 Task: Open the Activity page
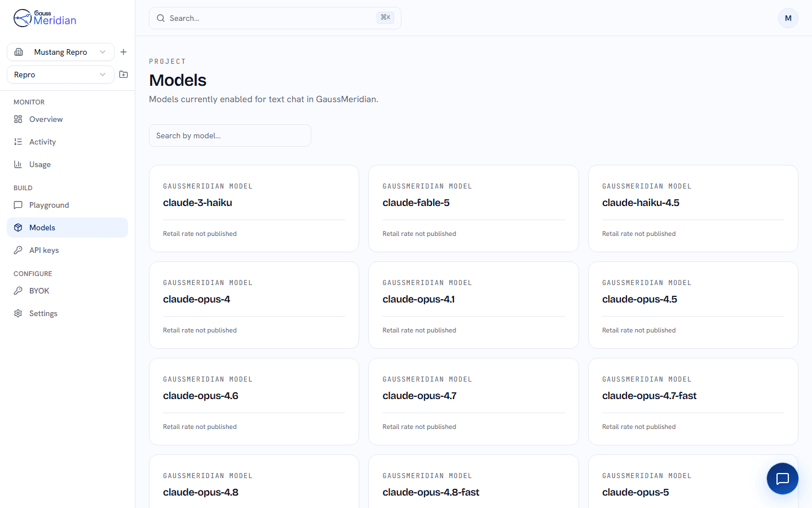[67, 142]
